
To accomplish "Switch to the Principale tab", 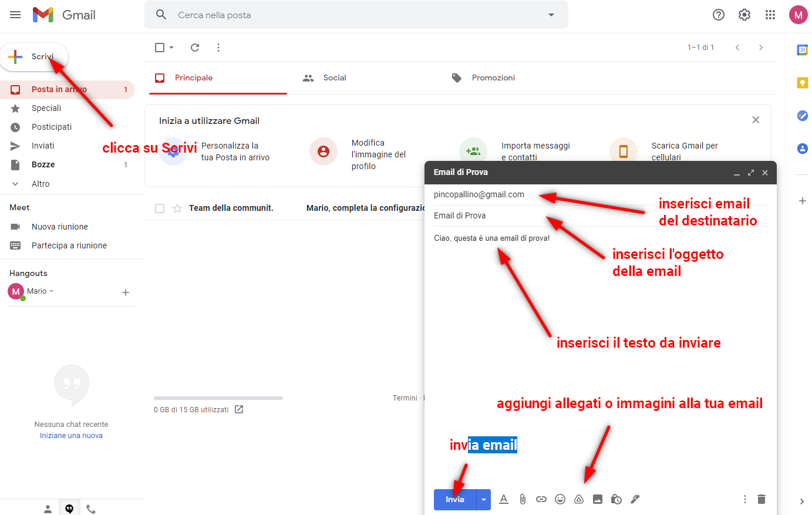I will point(218,78).
